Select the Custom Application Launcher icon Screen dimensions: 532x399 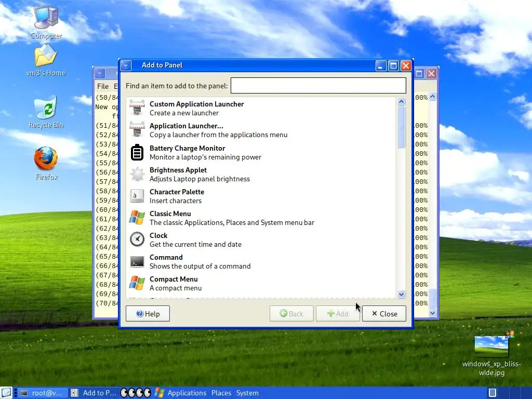coord(137,108)
